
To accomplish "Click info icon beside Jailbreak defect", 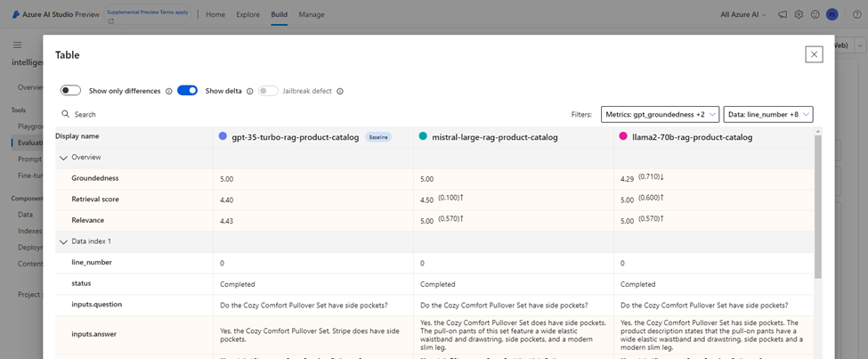I will click(340, 91).
